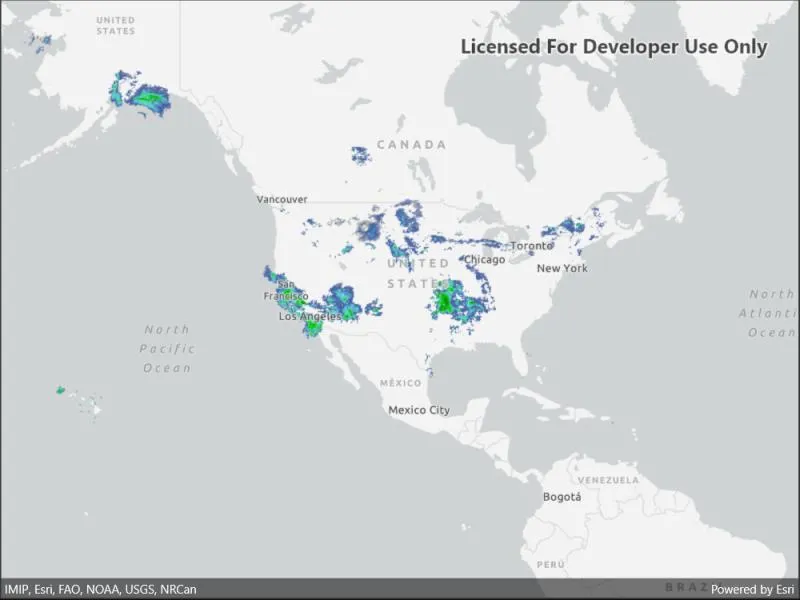The image size is (800, 600).
Task: Click the PERÚ country label
Action: click(551, 565)
